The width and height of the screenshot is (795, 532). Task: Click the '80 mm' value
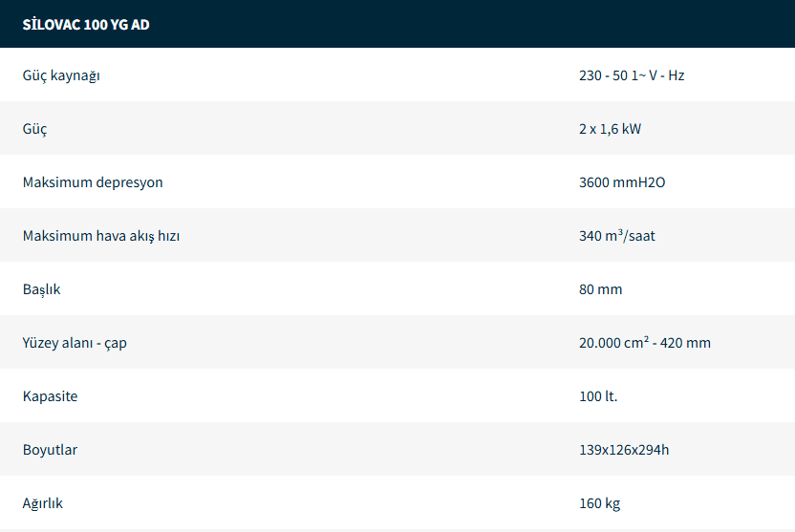pyautogui.click(x=600, y=289)
